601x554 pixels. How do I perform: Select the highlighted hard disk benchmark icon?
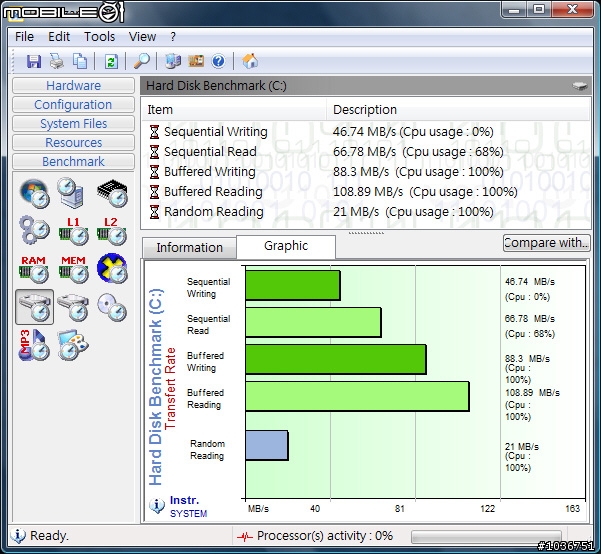pos(34,307)
